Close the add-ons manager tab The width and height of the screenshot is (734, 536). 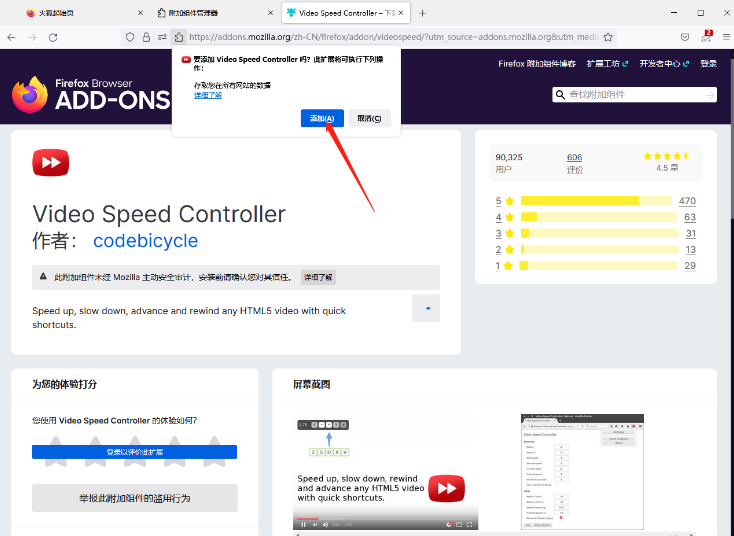click(x=270, y=13)
